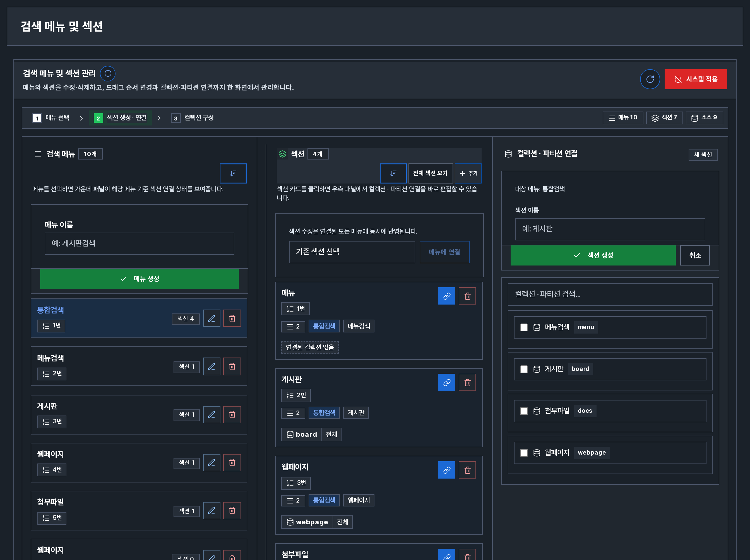
Task: Go to step 3 컬렉션 구성
Action: click(x=193, y=118)
